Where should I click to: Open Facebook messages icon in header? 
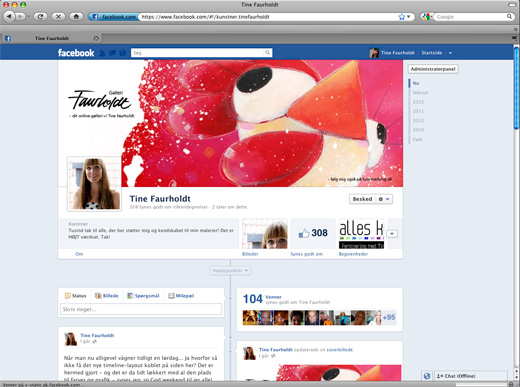[x=112, y=53]
